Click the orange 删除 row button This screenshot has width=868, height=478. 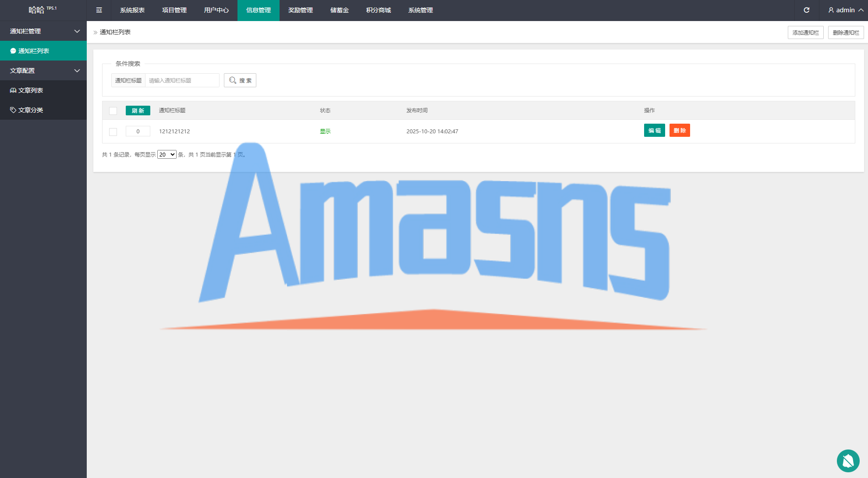679,130
